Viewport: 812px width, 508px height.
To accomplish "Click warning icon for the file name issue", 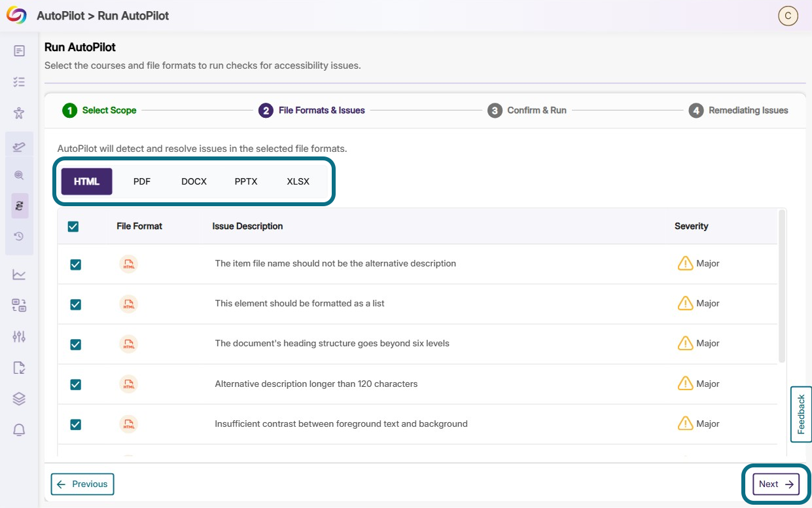I will 685,263.
